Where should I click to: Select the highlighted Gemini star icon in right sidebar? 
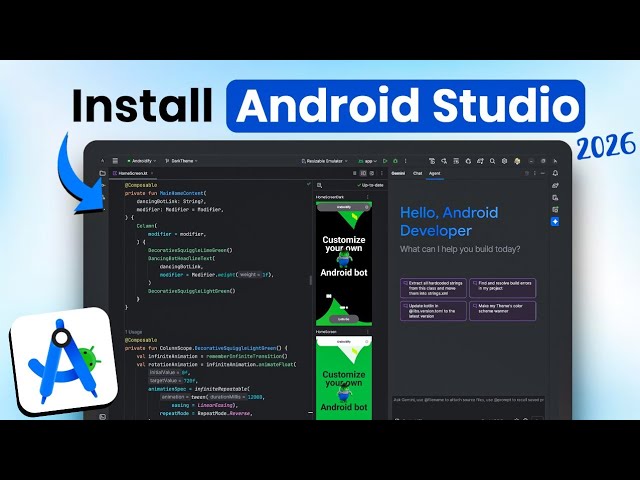tap(555, 222)
